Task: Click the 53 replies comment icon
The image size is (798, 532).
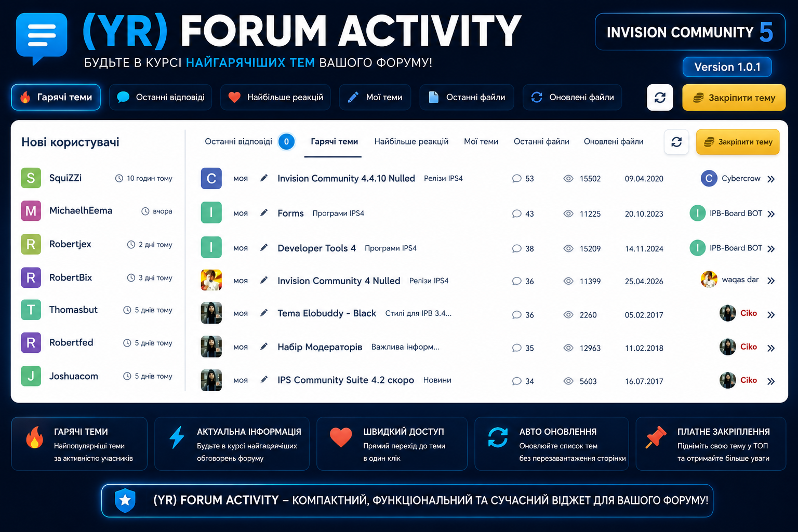Action: [516, 179]
